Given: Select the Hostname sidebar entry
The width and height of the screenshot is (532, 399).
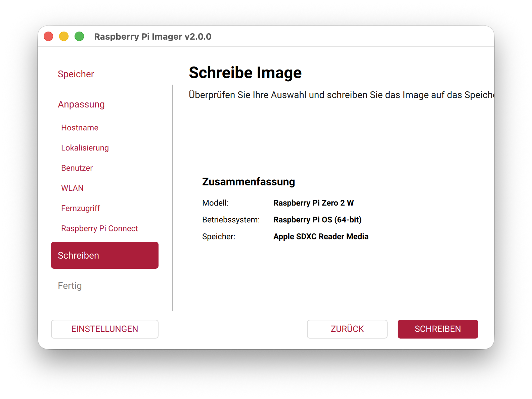Looking at the screenshot, I should pos(80,128).
